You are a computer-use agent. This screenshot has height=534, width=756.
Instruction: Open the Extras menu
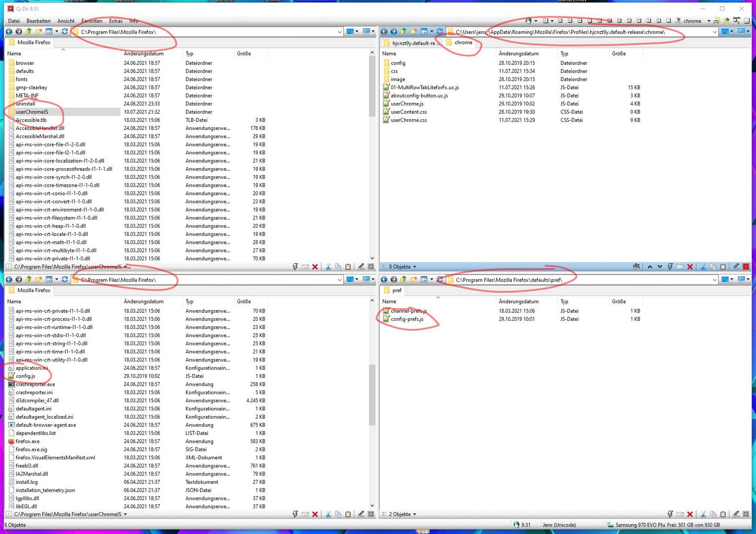coord(116,21)
